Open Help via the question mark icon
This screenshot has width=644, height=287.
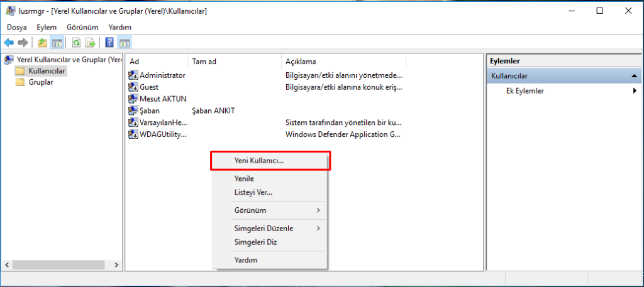pos(109,42)
